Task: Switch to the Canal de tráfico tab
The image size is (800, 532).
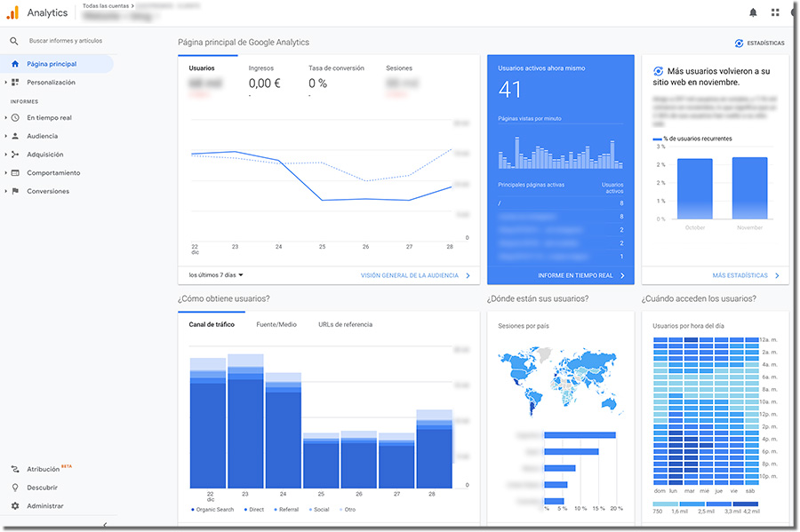Action: pos(212,324)
